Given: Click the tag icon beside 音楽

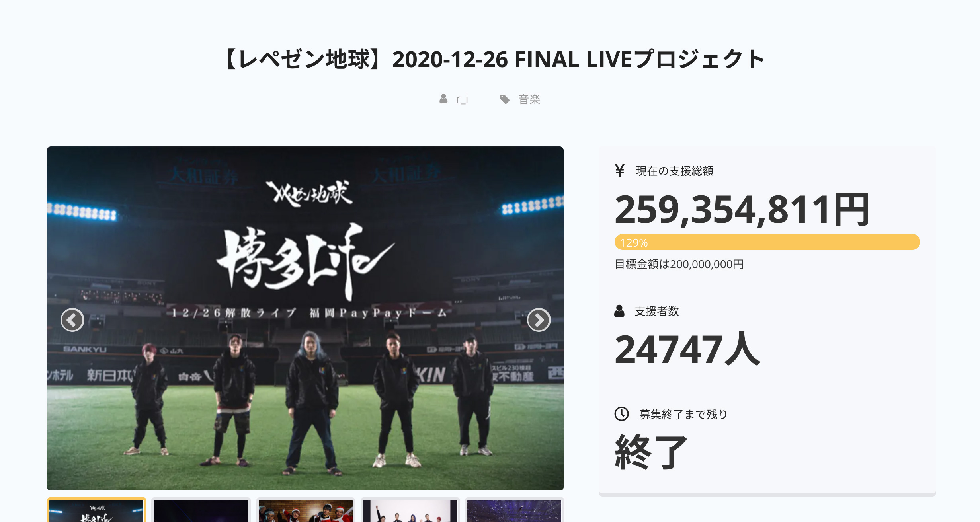Looking at the screenshot, I should (x=505, y=99).
